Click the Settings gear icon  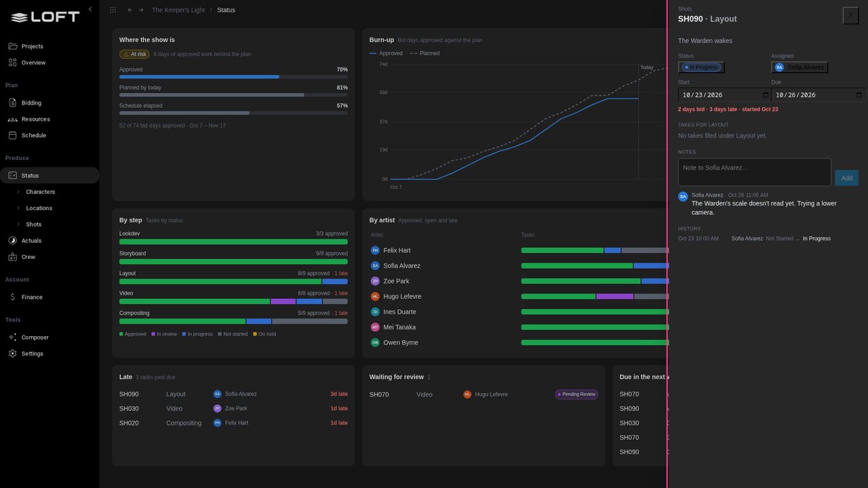point(13,354)
